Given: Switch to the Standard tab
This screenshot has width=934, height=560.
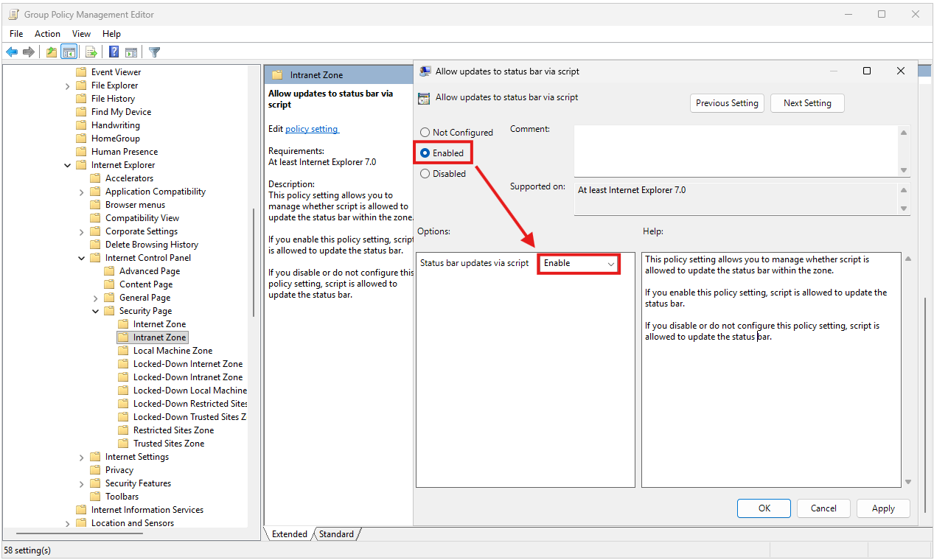Looking at the screenshot, I should point(336,534).
